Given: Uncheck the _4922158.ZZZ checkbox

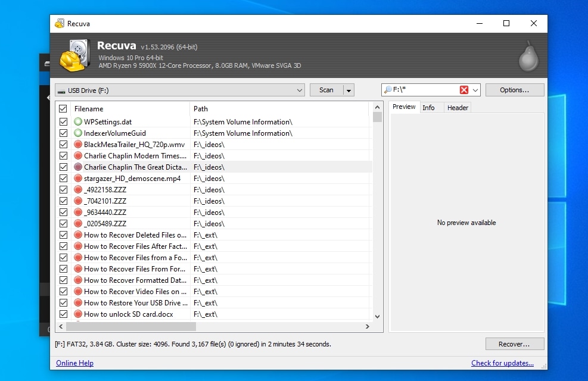Looking at the screenshot, I should (x=63, y=189).
